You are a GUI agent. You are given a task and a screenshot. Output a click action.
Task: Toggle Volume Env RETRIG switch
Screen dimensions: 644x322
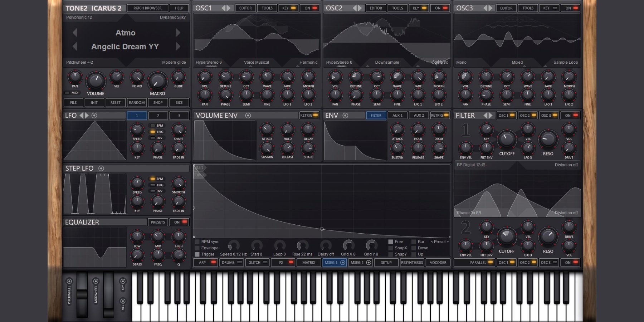[309, 116]
